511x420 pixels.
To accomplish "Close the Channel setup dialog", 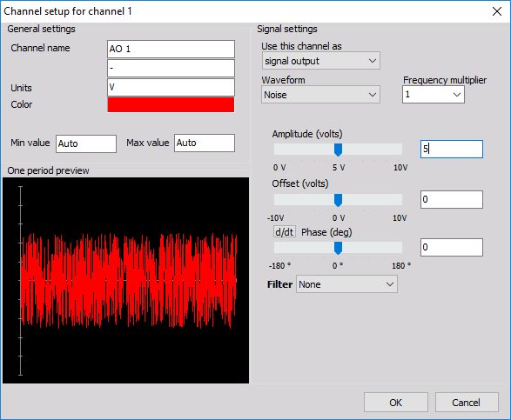I will pyautogui.click(x=497, y=11).
